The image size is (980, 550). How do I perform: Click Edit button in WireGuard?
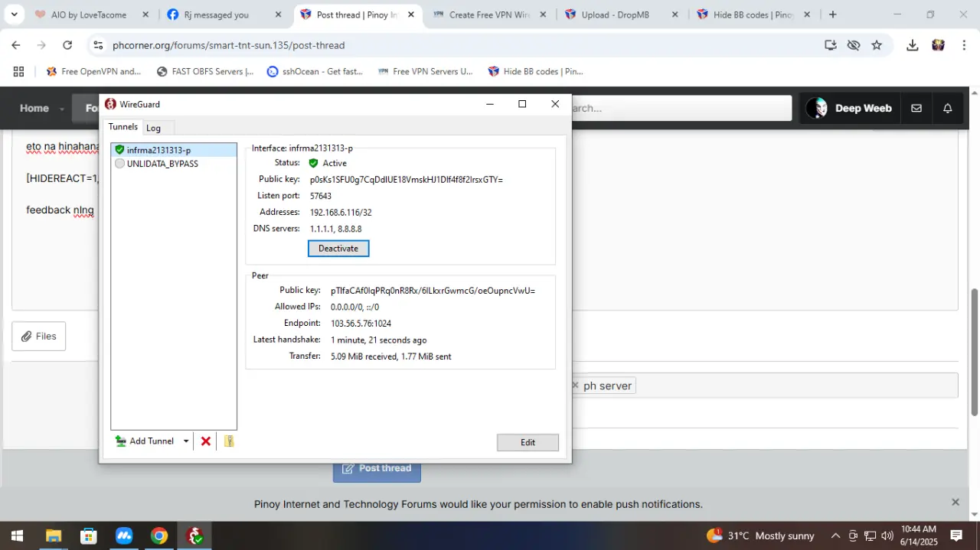tap(528, 442)
